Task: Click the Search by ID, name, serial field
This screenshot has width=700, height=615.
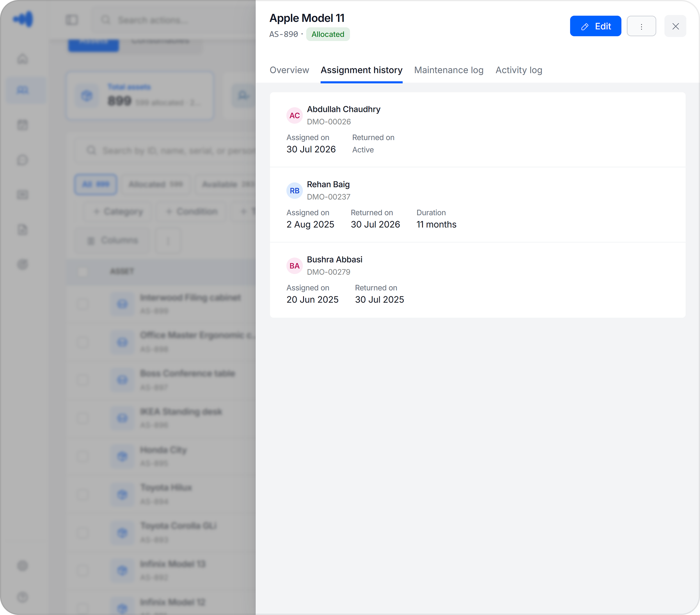Action: tap(166, 151)
